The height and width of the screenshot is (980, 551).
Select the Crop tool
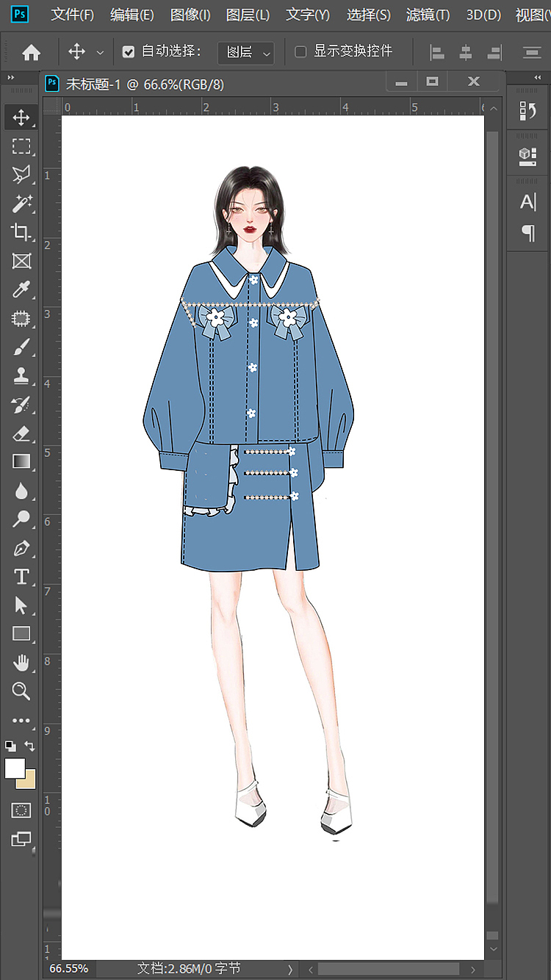pyautogui.click(x=21, y=232)
